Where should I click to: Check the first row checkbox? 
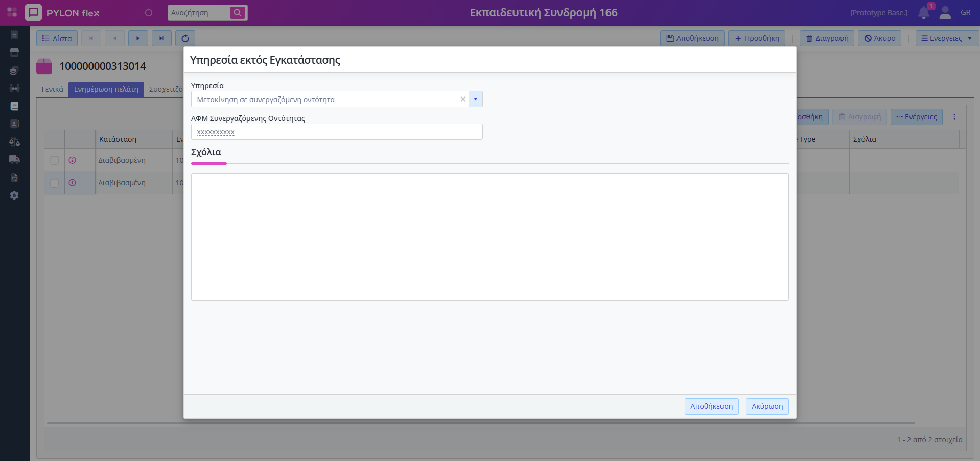point(55,160)
